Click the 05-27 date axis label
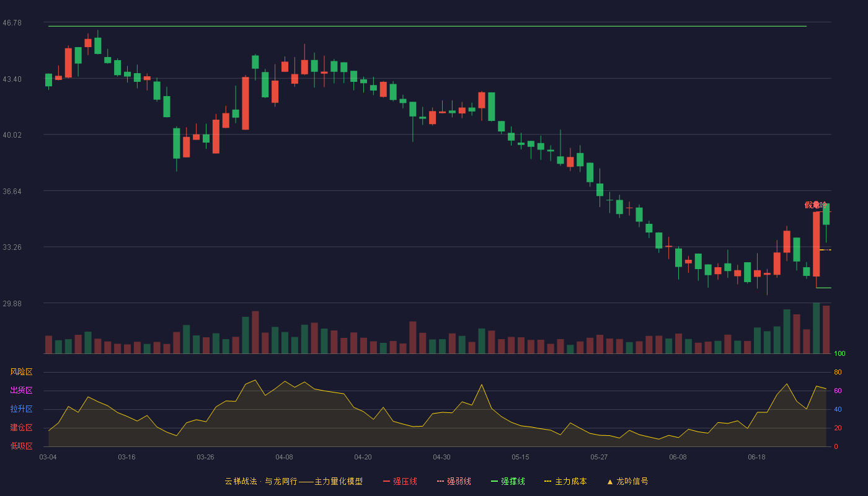 (x=599, y=457)
